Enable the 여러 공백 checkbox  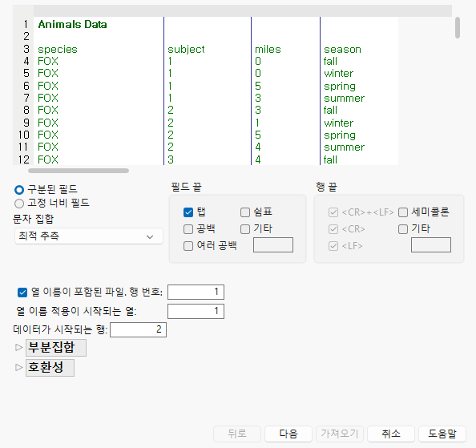pyautogui.click(x=188, y=246)
